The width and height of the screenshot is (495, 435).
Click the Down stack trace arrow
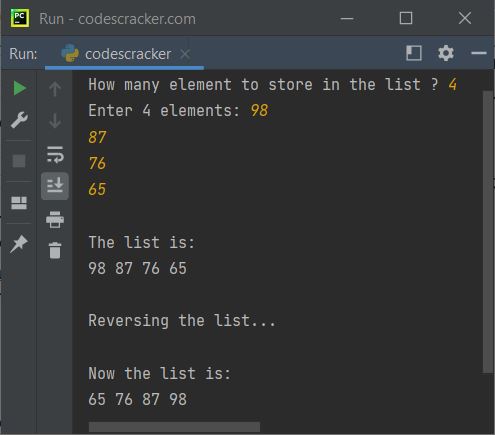(x=55, y=120)
